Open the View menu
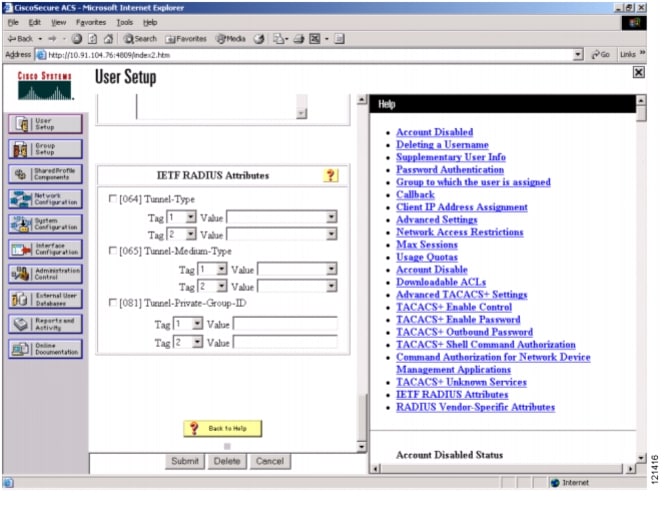Viewport: 672px width, 521px height. 58,22
